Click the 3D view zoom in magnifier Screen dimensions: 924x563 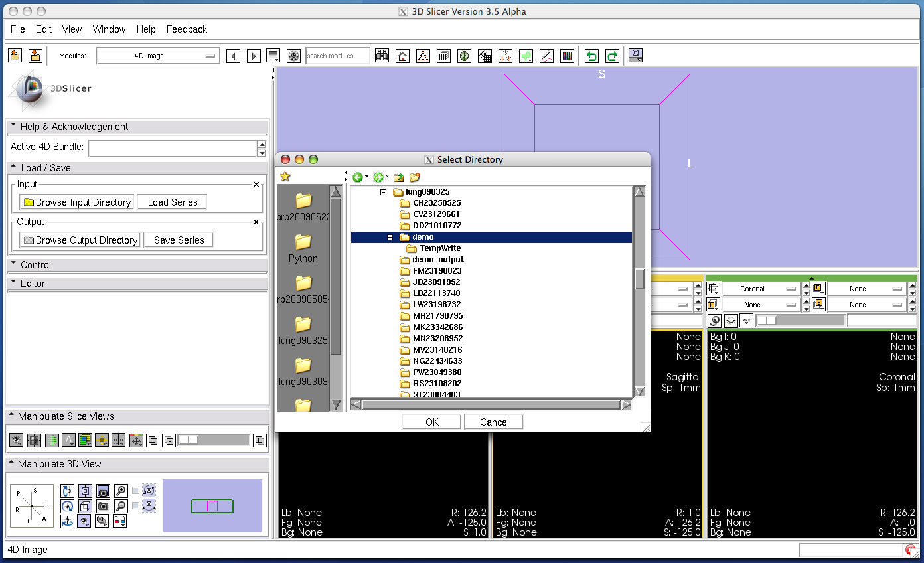click(121, 491)
